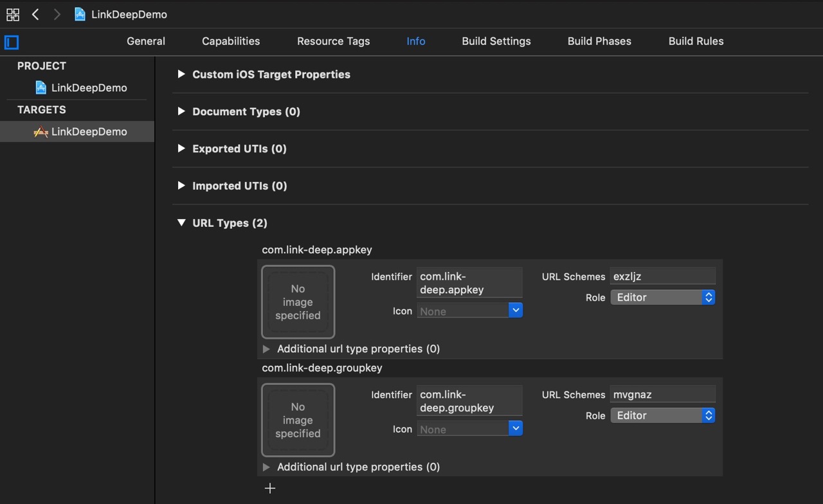
Task: Expand the Exported UTIs (0) section
Action: 181,149
